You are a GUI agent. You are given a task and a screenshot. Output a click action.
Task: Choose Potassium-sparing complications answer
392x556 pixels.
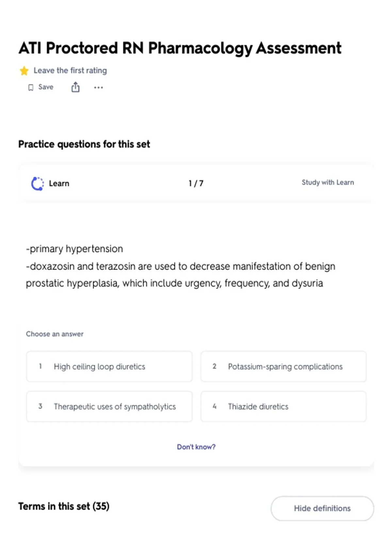point(284,367)
